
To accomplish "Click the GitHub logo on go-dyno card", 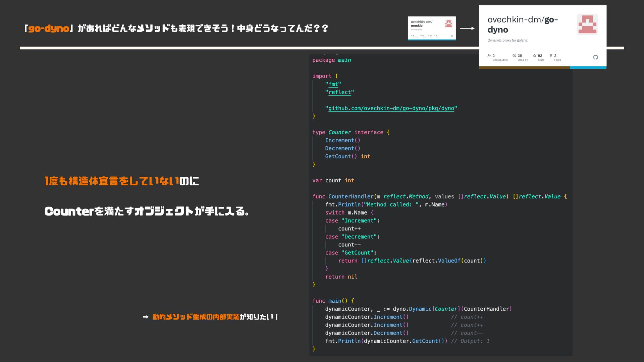I will click(x=595, y=57).
